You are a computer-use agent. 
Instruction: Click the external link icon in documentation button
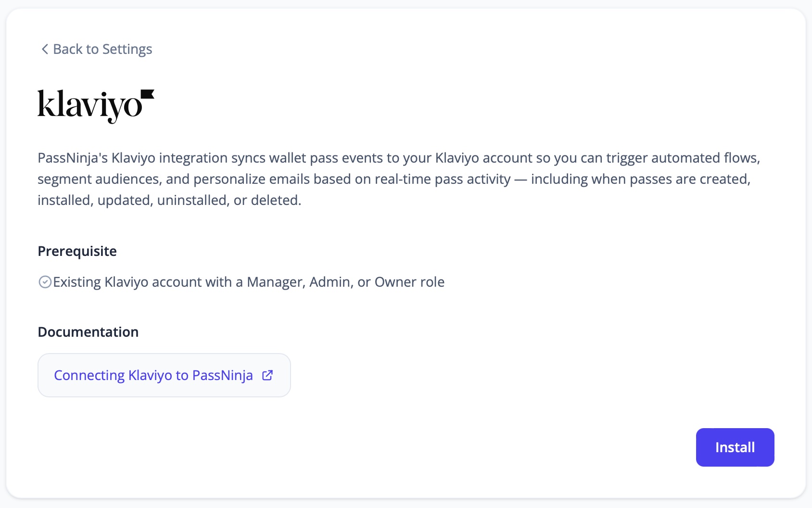267,375
